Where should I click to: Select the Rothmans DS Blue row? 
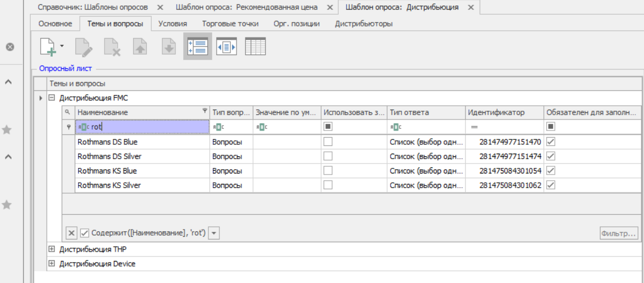pyautogui.click(x=352, y=142)
